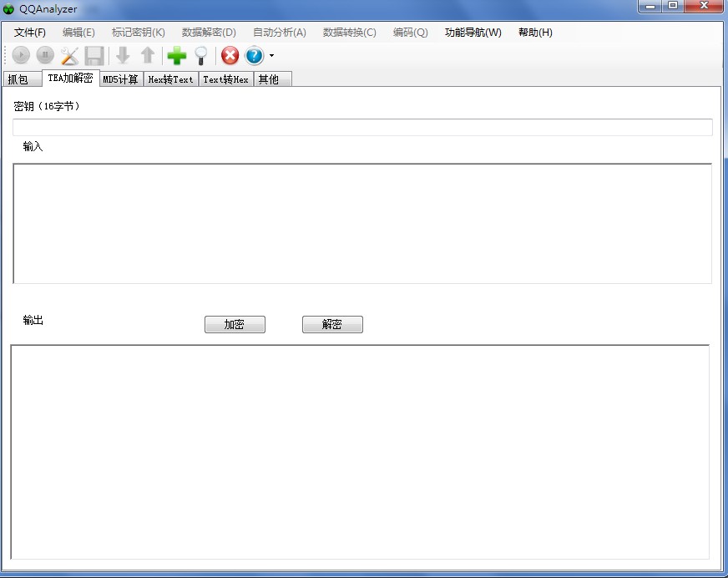Expand the dropdown arrow beside help icon
The width and height of the screenshot is (728, 578).
click(x=271, y=57)
